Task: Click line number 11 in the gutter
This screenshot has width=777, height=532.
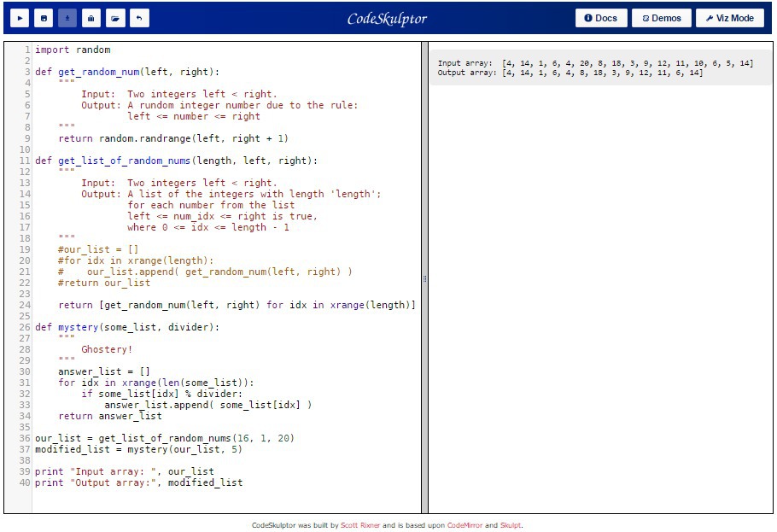Action: pos(25,161)
